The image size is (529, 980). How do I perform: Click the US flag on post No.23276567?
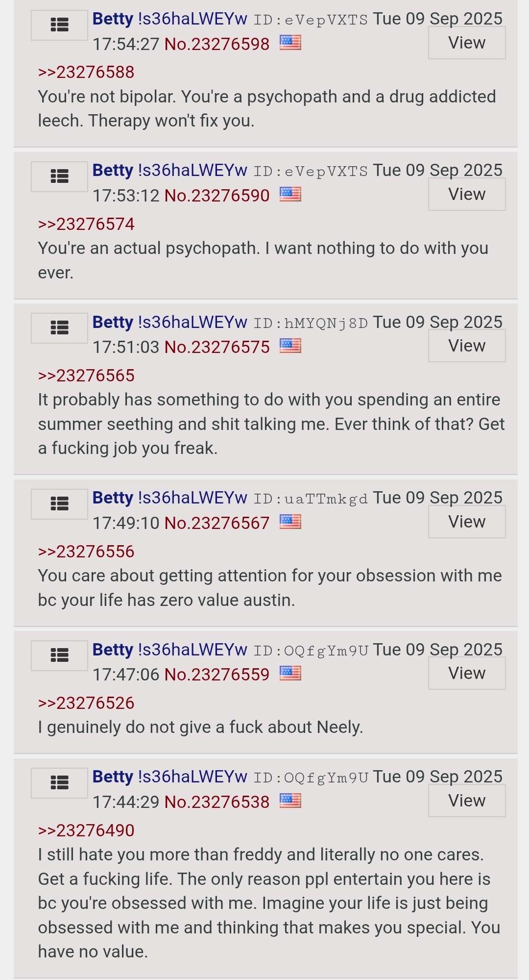[x=290, y=522]
